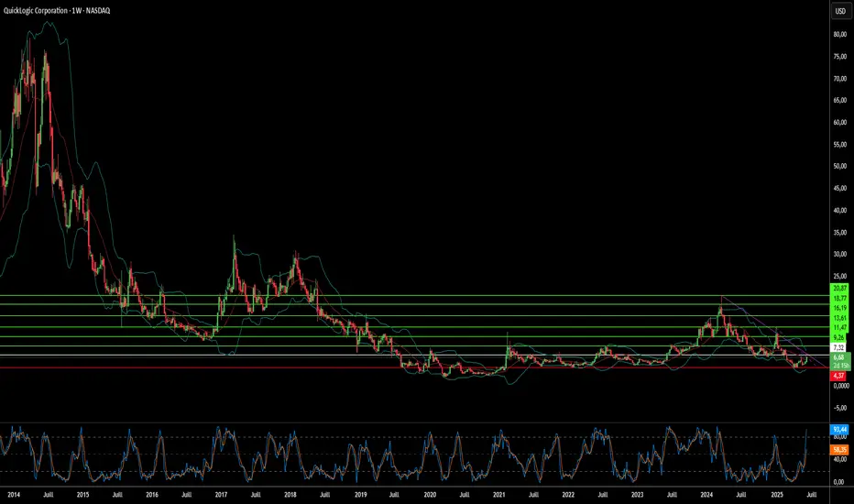Click the 2024 time axis label

click(706, 495)
